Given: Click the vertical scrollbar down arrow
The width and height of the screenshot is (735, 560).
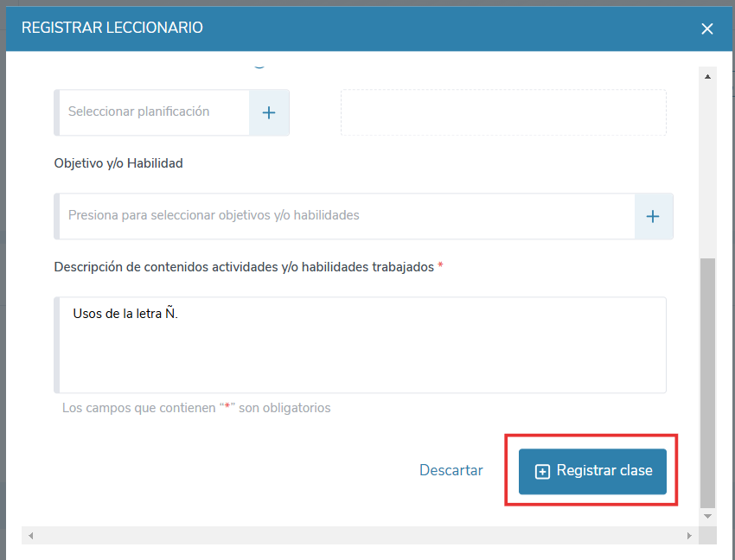Looking at the screenshot, I should (708, 517).
